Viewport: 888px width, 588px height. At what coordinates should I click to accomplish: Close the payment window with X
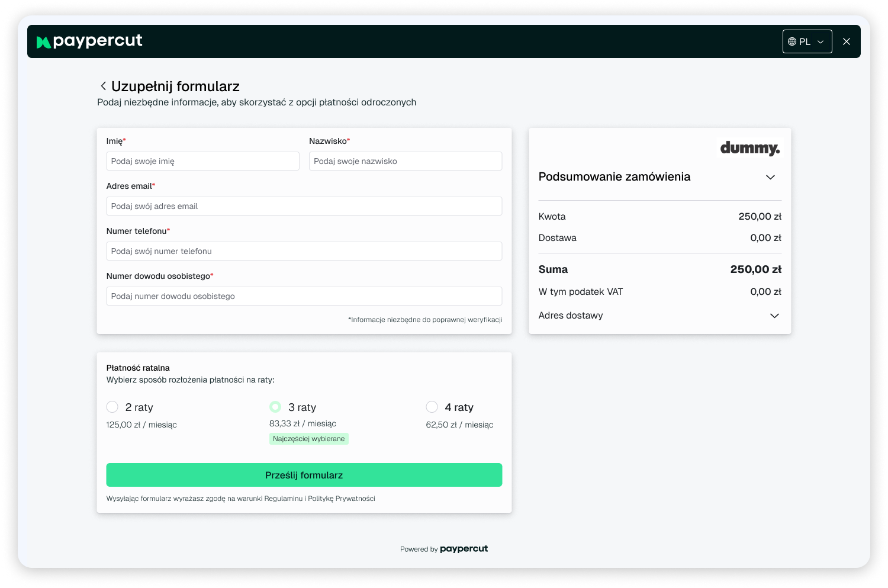tap(847, 41)
